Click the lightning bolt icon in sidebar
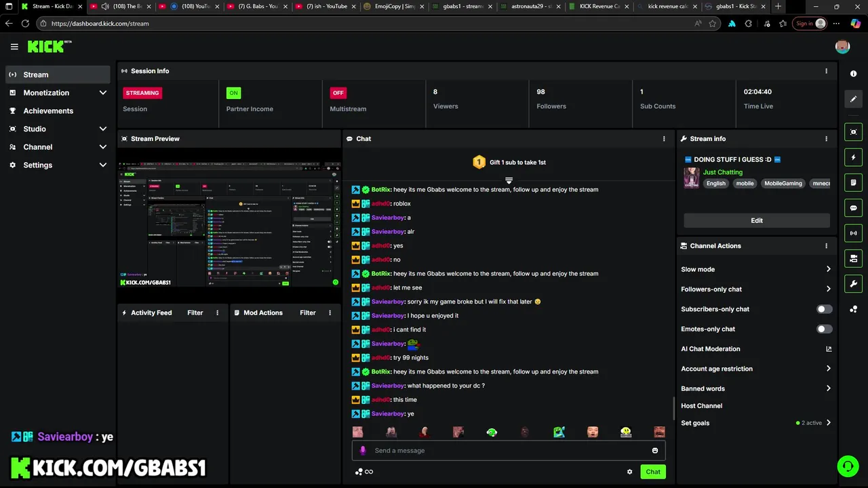 (854, 157)
